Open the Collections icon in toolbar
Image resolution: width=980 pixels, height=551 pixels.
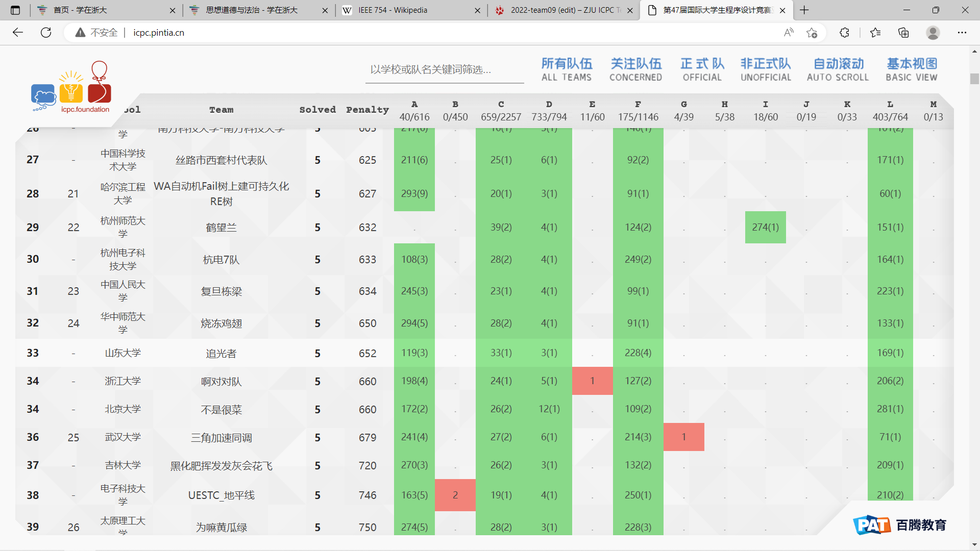pos(903,33)
